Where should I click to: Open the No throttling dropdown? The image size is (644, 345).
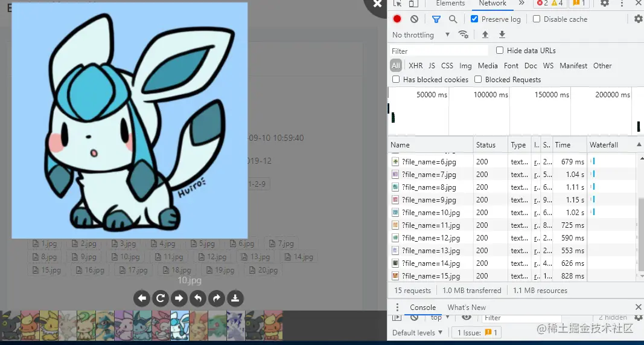(x=421, y=35)
